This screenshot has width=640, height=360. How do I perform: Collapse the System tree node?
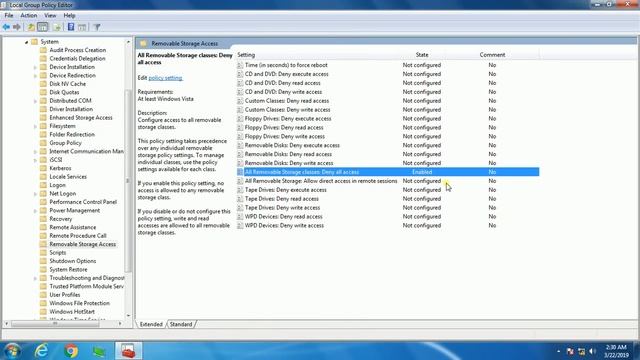tap(27, 42)
